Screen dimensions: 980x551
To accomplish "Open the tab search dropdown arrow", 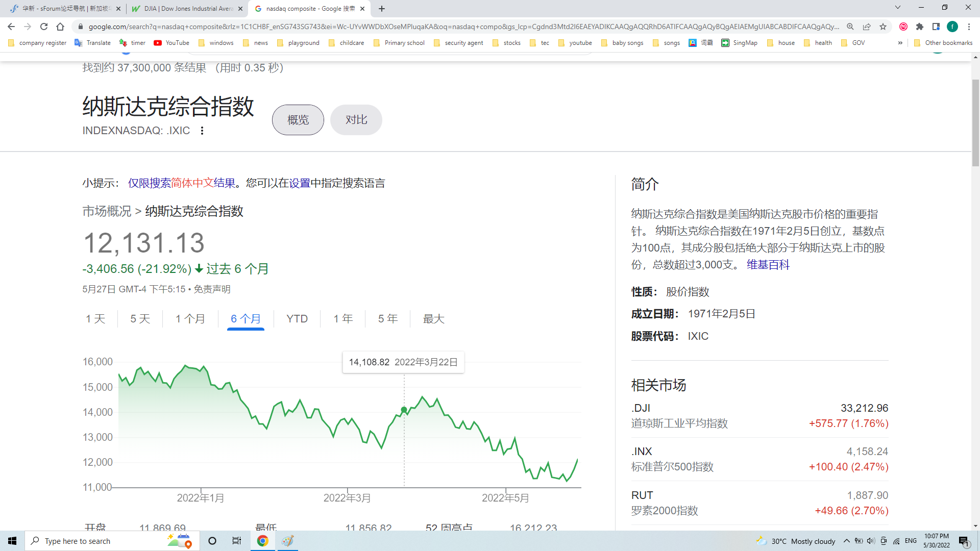I will [x=897, y=7].
